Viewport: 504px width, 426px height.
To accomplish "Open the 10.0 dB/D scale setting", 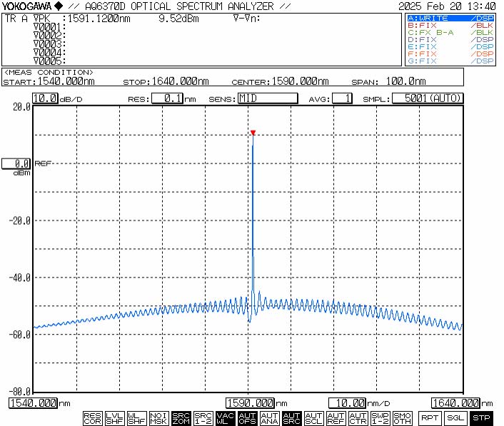I will click(x=44, y=98).
